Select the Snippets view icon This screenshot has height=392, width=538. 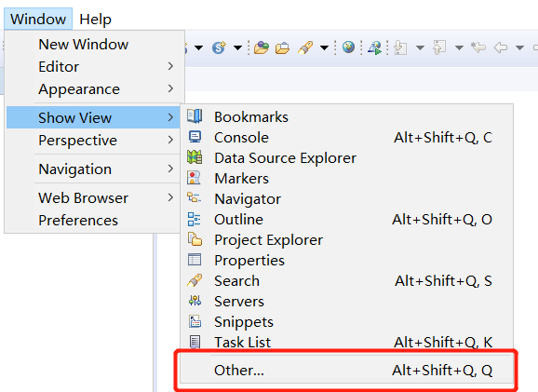point(195,321)
